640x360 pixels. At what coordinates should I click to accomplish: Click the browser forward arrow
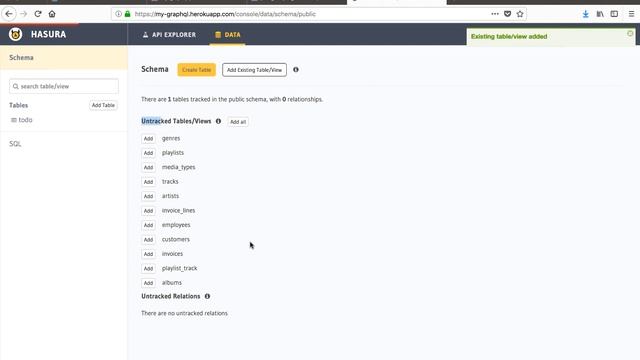(23, 14)
